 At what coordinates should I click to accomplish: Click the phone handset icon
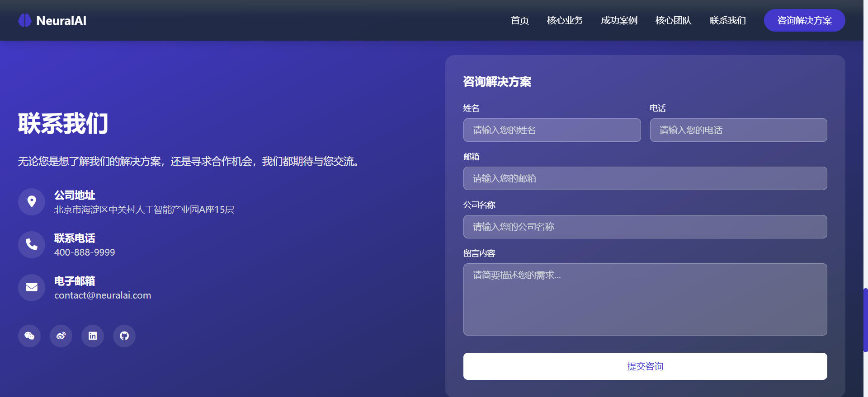pyautogui.click(x=32, y=244)
